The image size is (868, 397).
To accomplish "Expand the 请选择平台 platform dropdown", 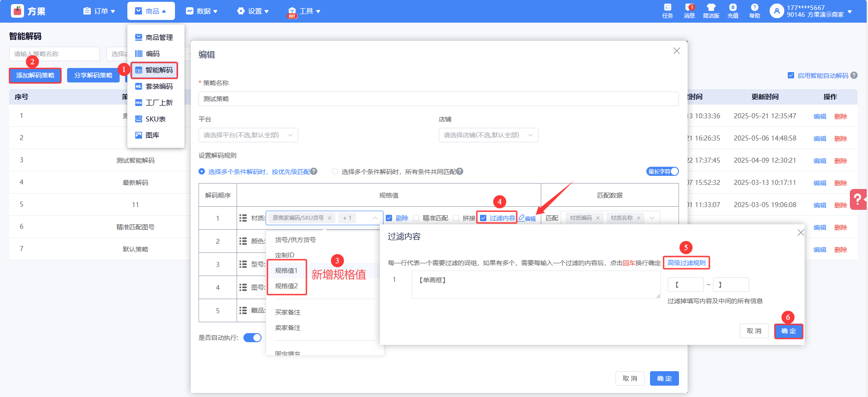I will tap(248, 135).
